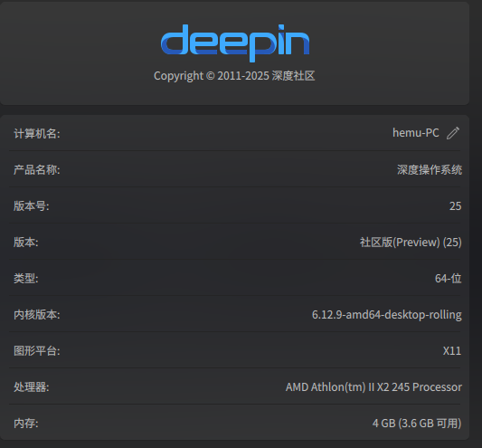This screenshot has width=482, height=448.
Task: Click the 处理器 label
Action: [32, 386]
